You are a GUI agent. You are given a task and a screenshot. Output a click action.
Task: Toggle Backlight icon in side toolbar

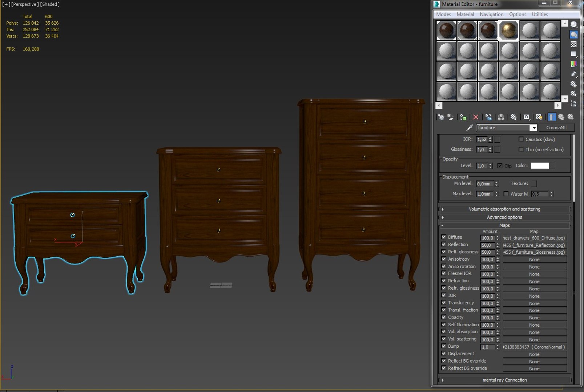click(x=573, y=34)
